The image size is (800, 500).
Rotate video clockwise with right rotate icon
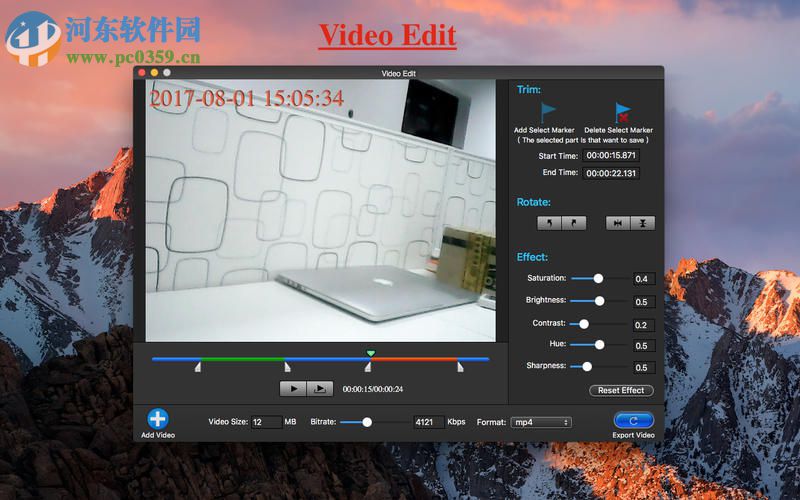573,223
